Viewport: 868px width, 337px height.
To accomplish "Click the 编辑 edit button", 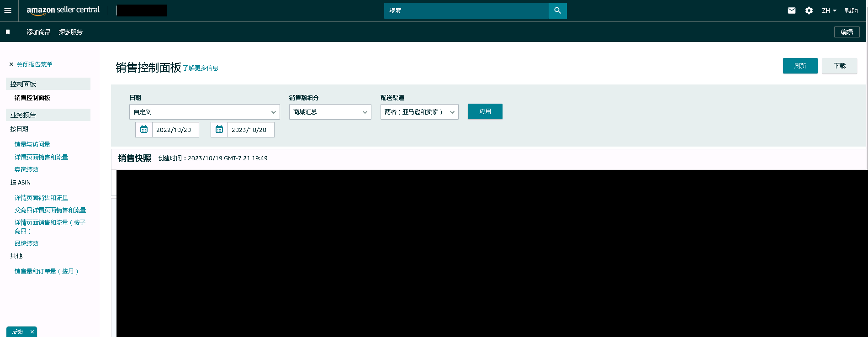I will click(x=847, y=32).
